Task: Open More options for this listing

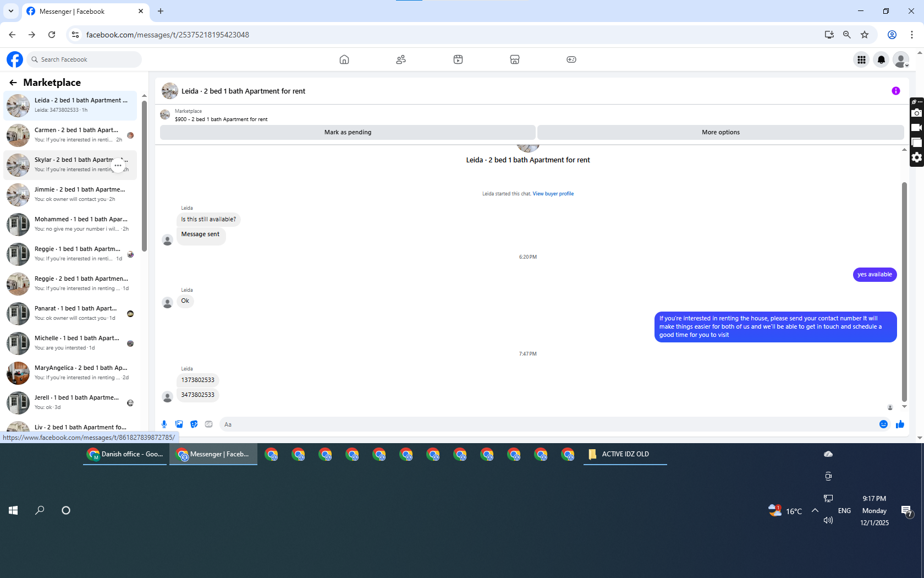Action: 721,132
